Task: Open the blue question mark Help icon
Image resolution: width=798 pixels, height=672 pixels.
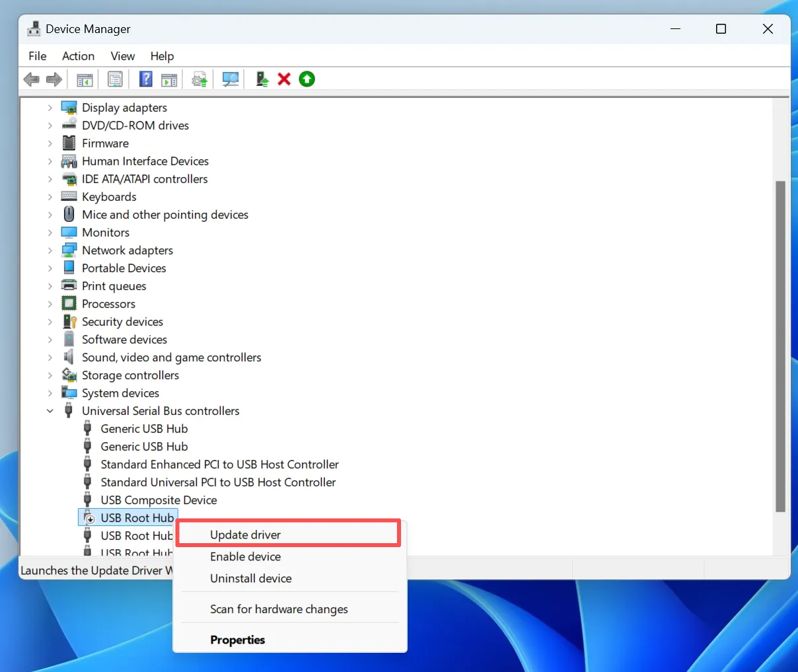Action: 146,80
